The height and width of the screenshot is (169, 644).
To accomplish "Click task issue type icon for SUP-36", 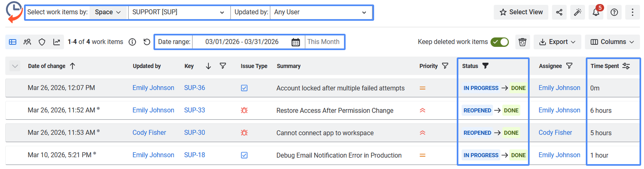I will [x=244, y=88].
